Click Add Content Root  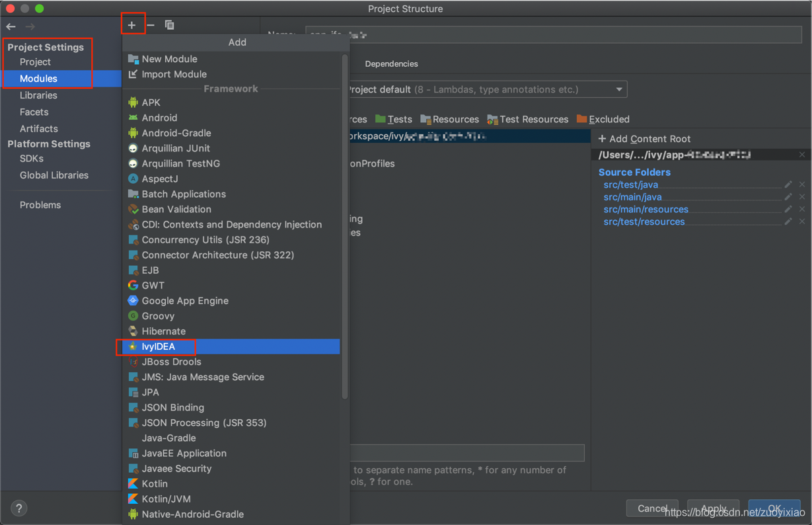644,139
